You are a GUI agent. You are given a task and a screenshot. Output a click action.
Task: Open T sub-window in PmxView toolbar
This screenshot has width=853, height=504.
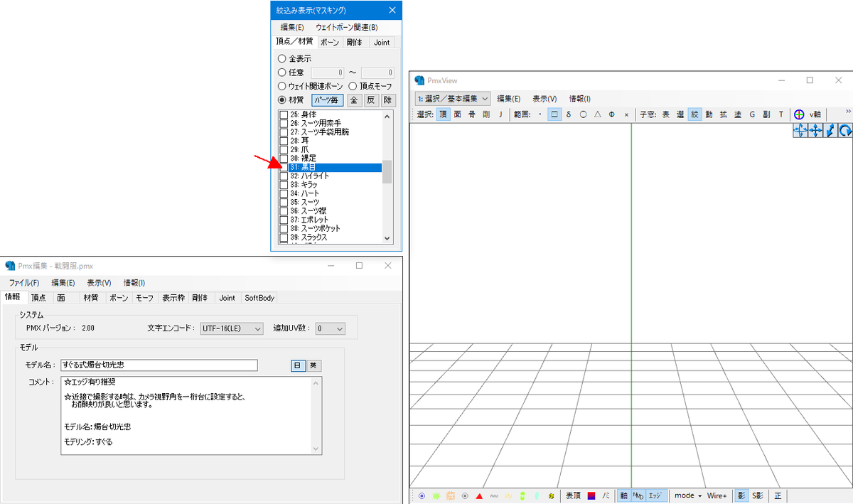pyautogui.click(x=780, y=114)
